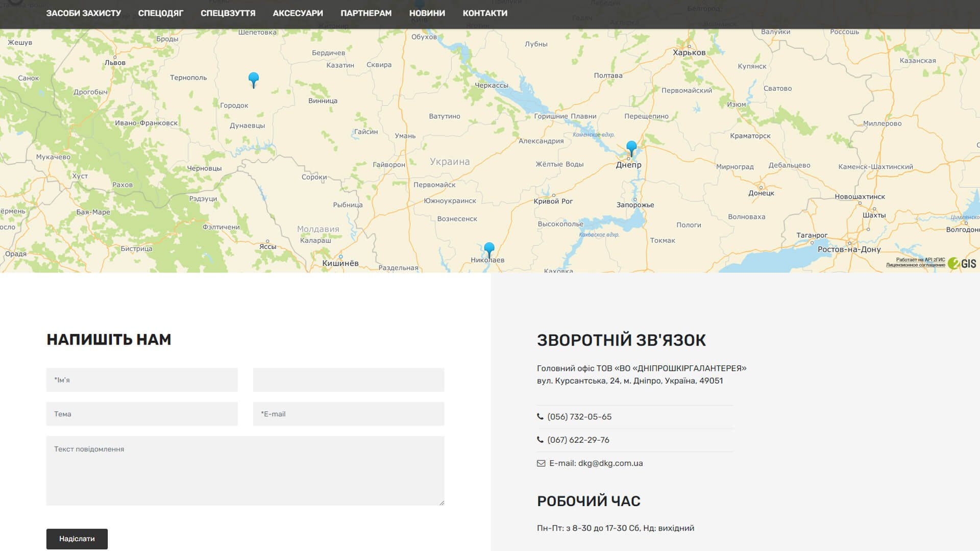Call the number (067) 622-29-76

click(x=578, y=440)
